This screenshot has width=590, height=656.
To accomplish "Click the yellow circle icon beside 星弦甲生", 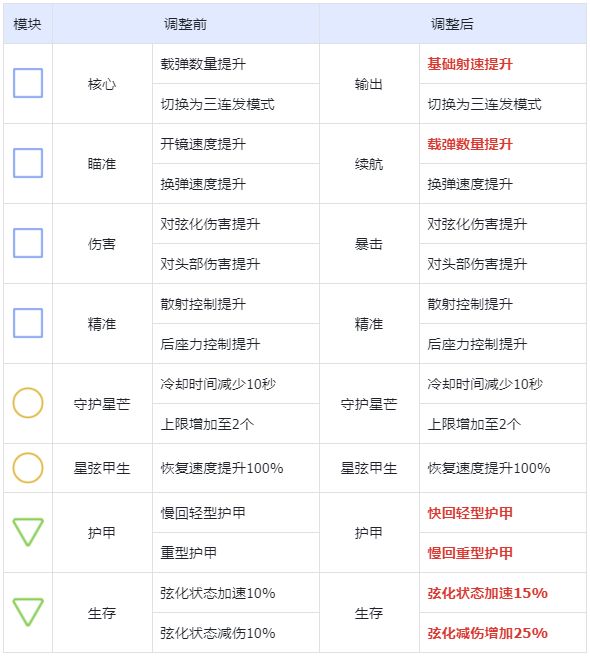I will point(28,468).
